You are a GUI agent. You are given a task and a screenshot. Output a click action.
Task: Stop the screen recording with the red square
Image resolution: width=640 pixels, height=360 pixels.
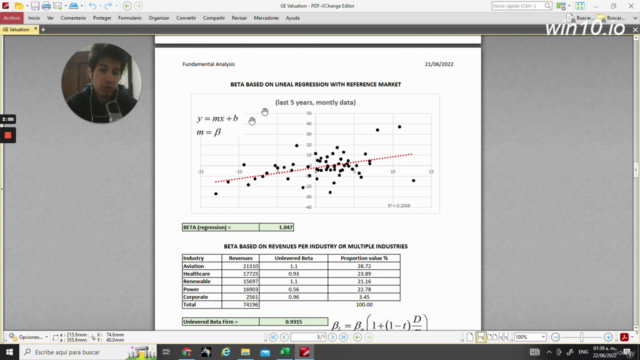(x=8, y=135)
